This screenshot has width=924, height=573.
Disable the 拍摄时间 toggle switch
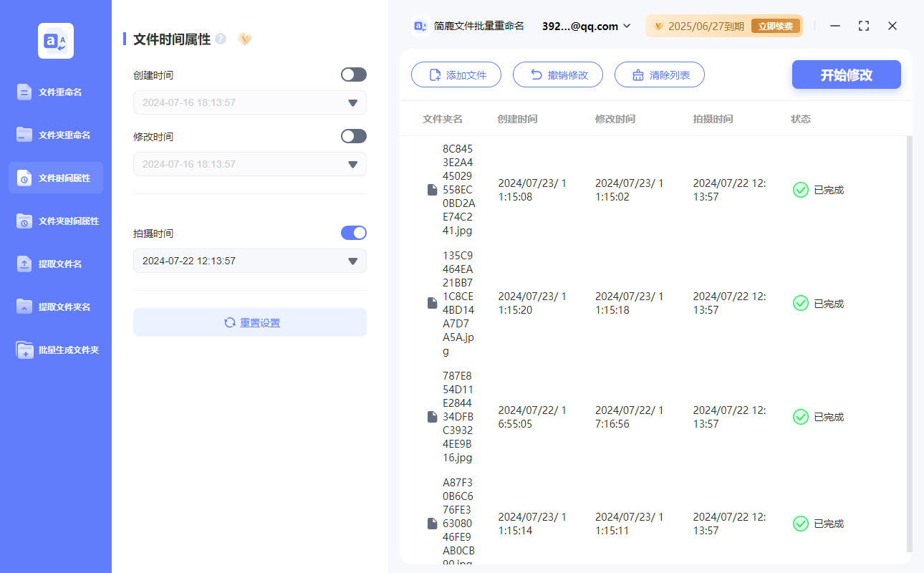point(354,233)
